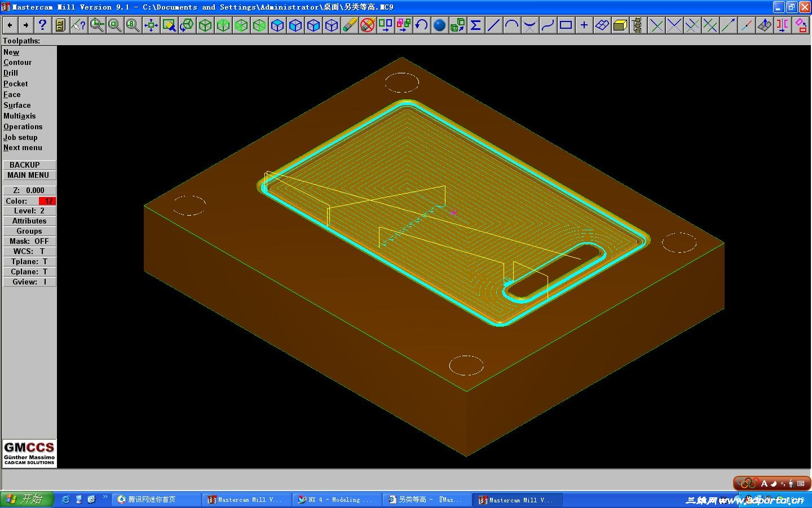Choose Drill toolpath from the menu
The image size is (812, 508).
(11, 73)
